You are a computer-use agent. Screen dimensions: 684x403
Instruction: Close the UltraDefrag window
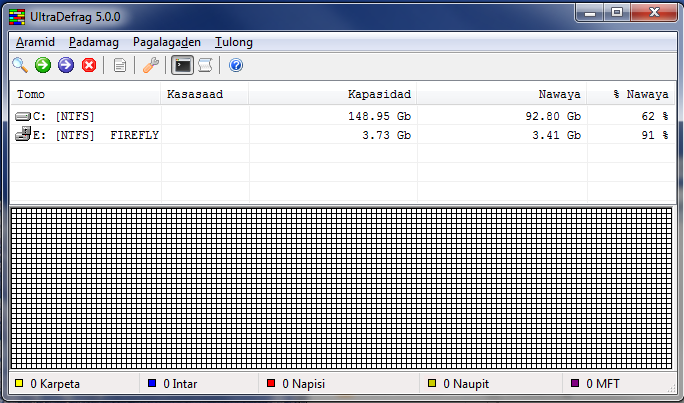(x=654, y=13)
